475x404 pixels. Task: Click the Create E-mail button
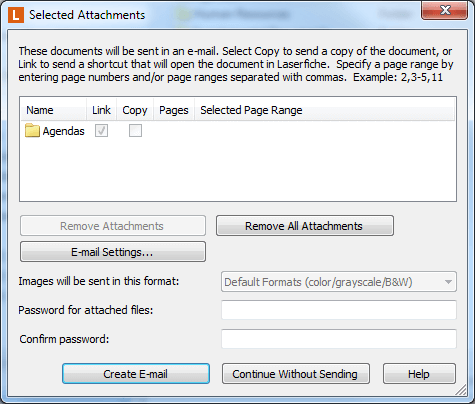pos(136,374)
